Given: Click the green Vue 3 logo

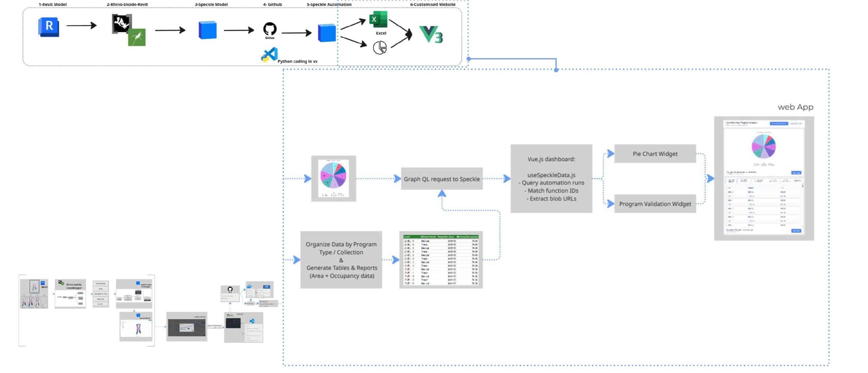Looking at the screenshot, I should 431,34.
